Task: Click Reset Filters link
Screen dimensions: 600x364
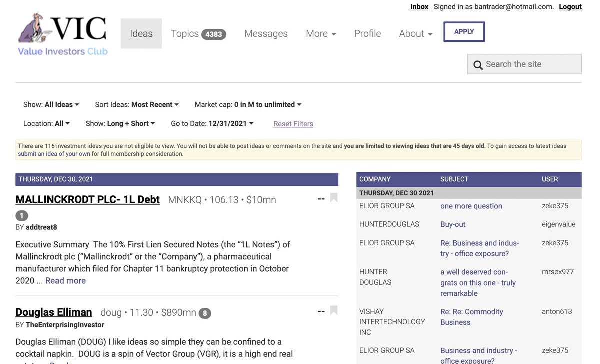Action: (293, 124)
